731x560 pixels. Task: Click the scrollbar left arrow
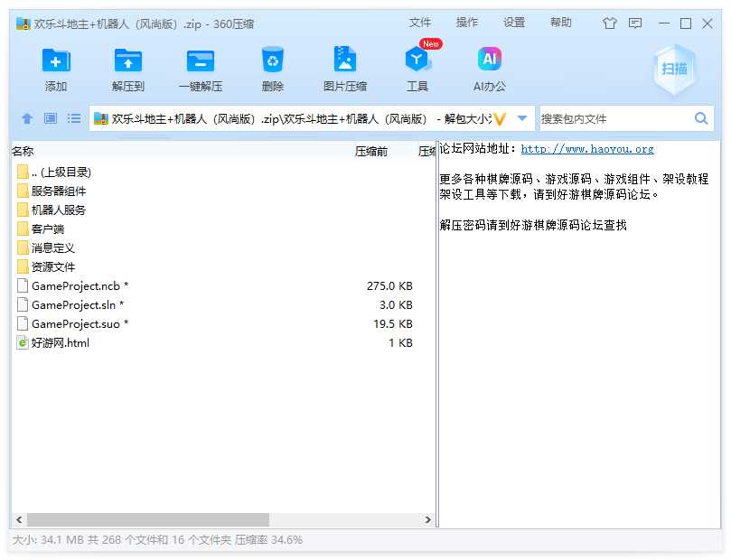[19, 519]
